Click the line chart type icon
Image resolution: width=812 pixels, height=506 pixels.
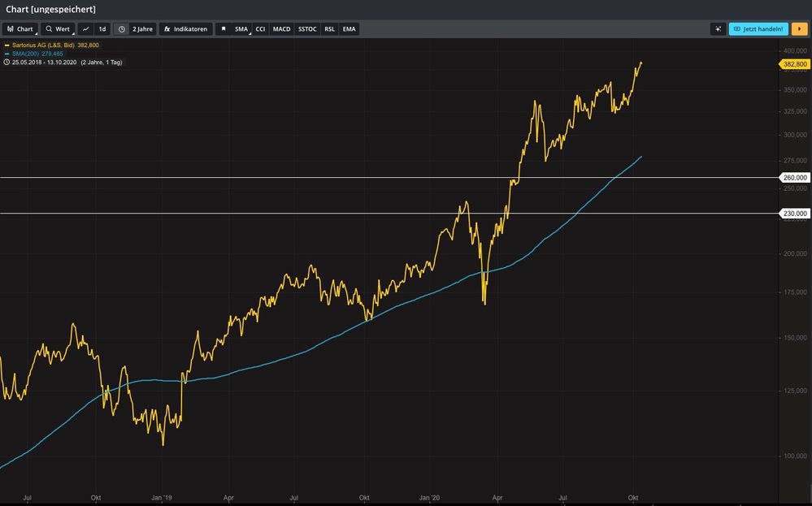(x=86, y=29)
